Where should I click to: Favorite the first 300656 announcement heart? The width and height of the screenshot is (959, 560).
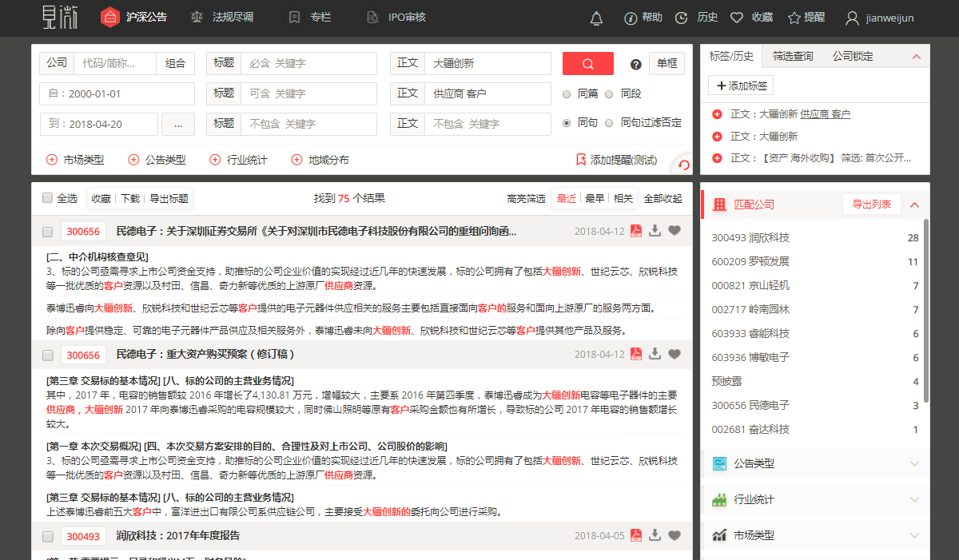click(x=674, y=231)
